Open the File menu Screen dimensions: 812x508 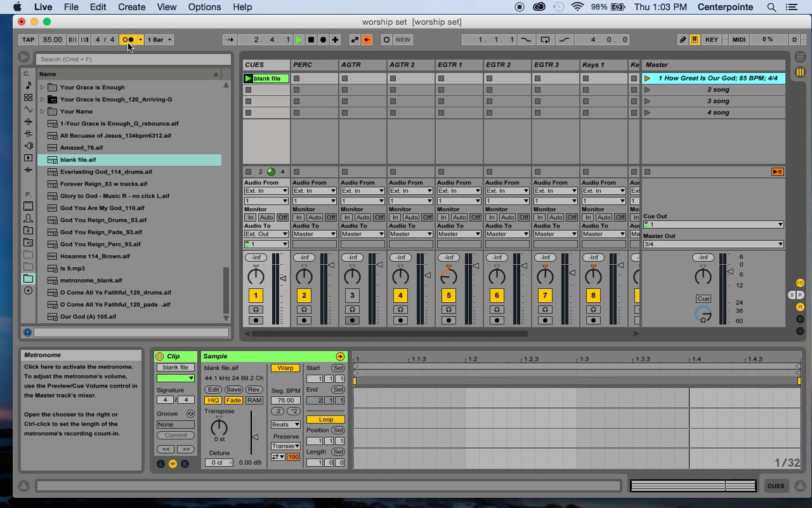pyautogui.click(x=71, y=7)
